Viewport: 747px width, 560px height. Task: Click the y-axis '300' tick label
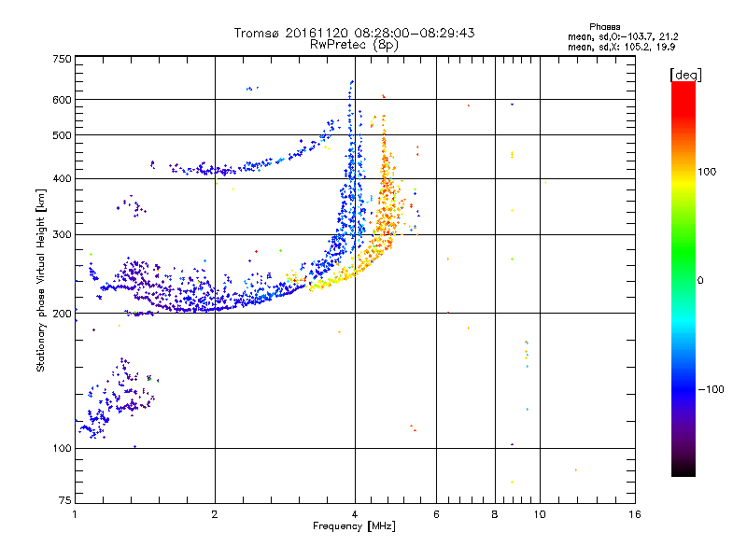(x=62, y=235)
